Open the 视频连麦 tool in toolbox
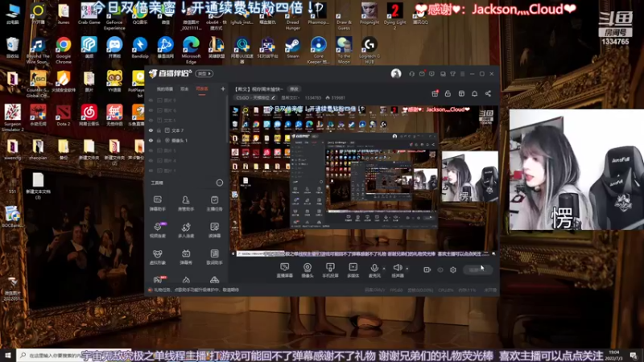The width and height of the screenshot is (644, 362). [157, 230]
